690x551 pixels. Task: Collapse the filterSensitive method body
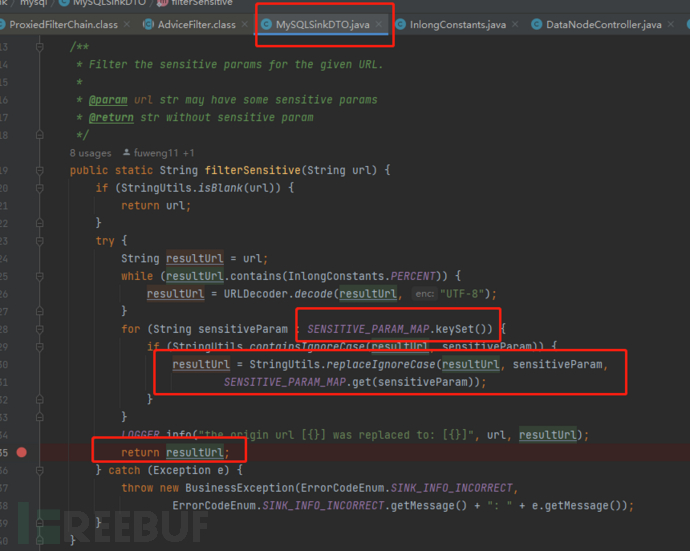[40, 170]
